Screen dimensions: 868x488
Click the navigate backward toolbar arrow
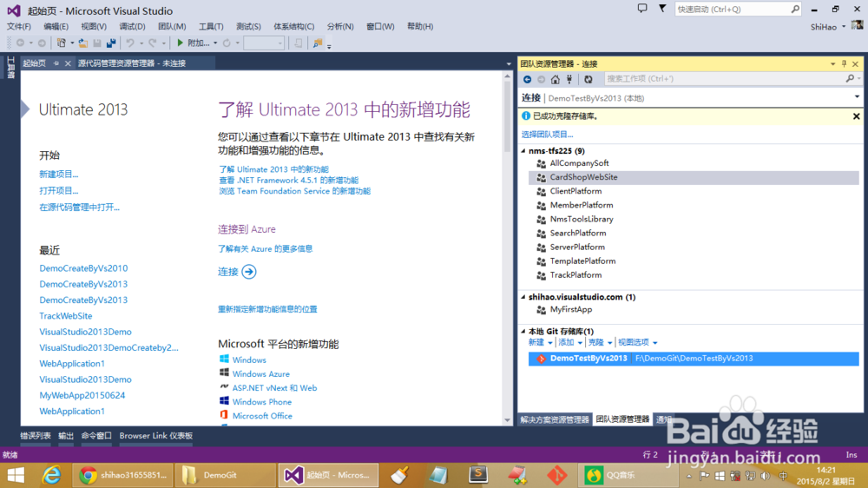[x=21, y=43]
